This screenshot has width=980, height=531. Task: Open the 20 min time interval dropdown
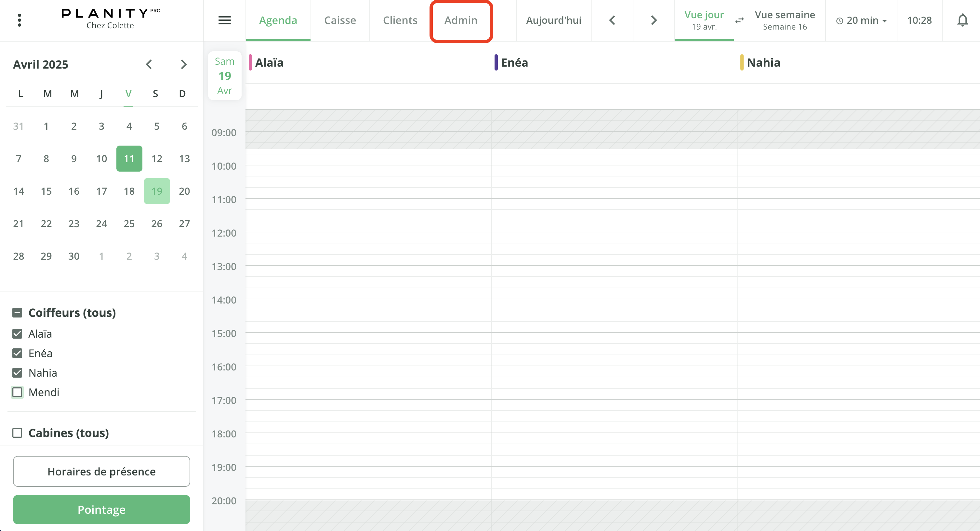[861, 20]
